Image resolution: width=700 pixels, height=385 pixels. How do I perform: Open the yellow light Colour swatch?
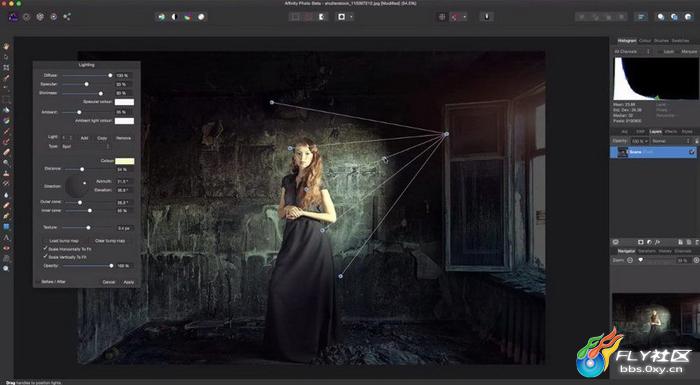click(x=124, y=161)
